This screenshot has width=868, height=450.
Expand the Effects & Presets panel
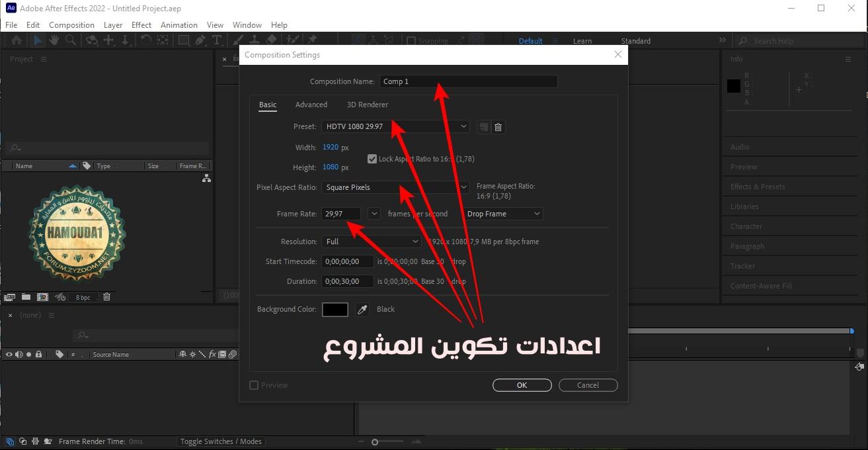758,187
